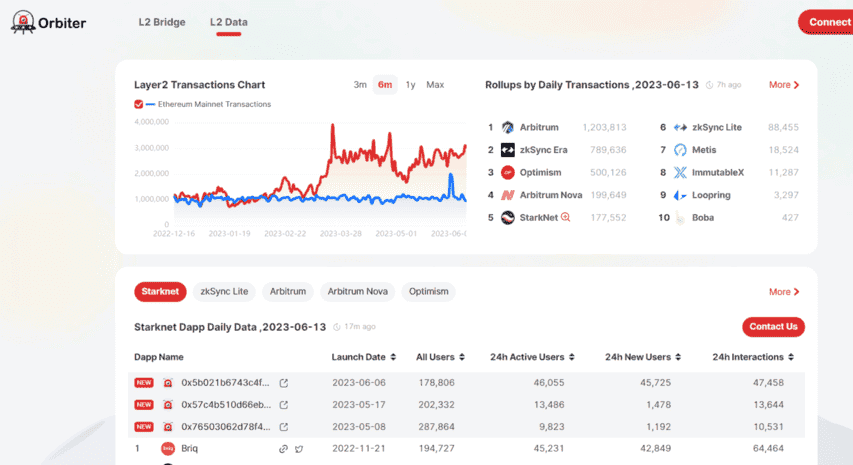The height and width of the screenshot is (465, 853).
Task: Click the Metis icon
Action: click(x=680, y=150)
